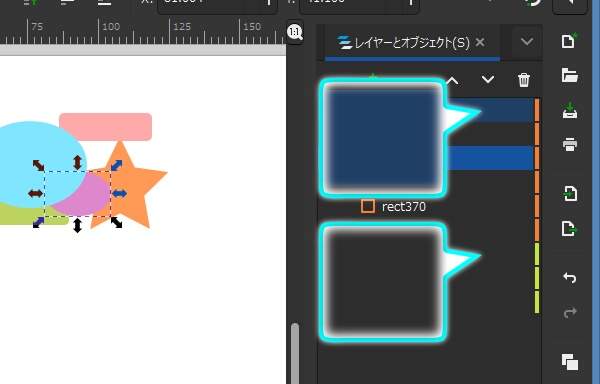Click the canvas vertical scrollbar thumb
The image size is (600, 384).
[x=295, y=354]
